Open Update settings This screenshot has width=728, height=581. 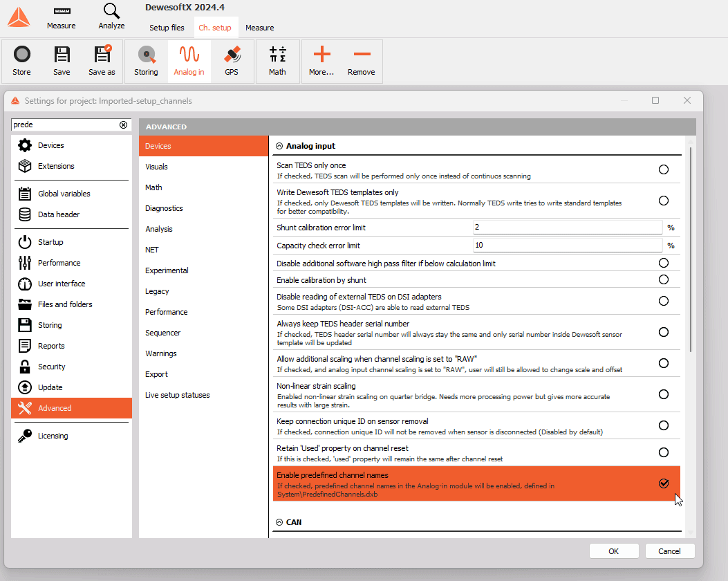coord(71,387)
